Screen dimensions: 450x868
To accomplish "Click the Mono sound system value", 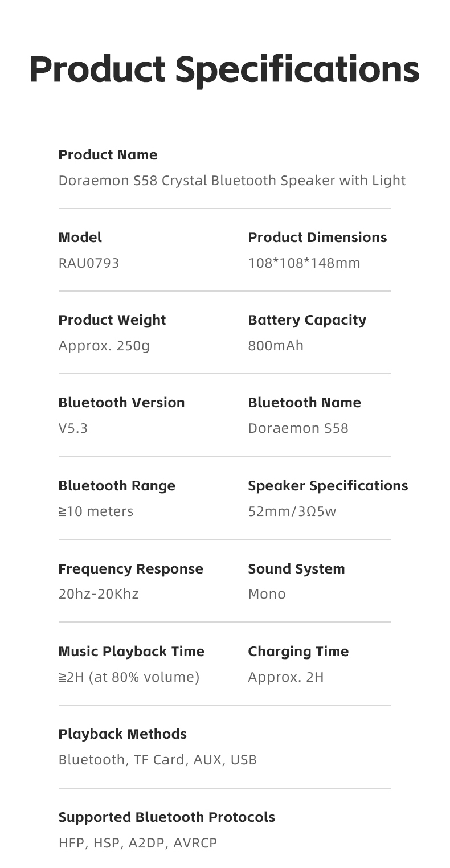I will tap(267, 594).
